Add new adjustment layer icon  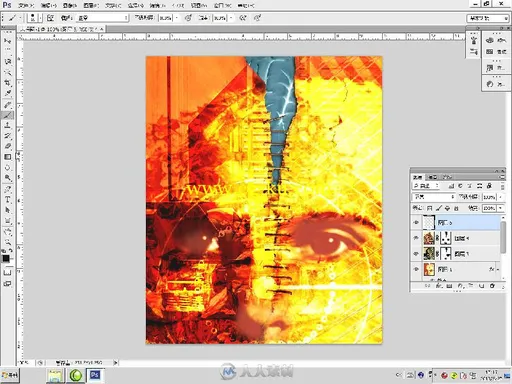coord(460,286)
